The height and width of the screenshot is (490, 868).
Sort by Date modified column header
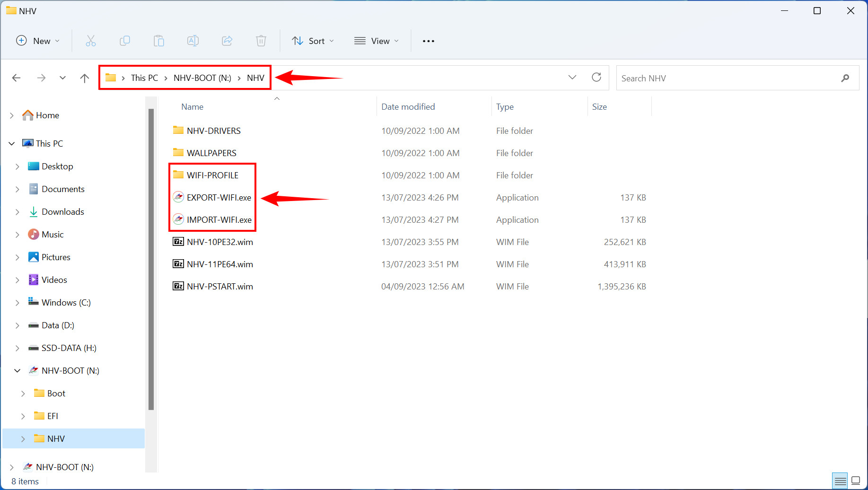pos(408,107)
